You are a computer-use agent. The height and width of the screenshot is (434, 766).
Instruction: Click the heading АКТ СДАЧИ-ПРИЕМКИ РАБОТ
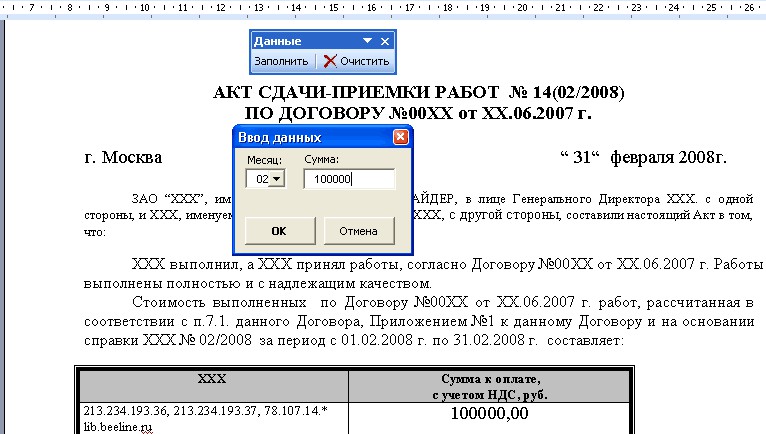click(356, 92)
